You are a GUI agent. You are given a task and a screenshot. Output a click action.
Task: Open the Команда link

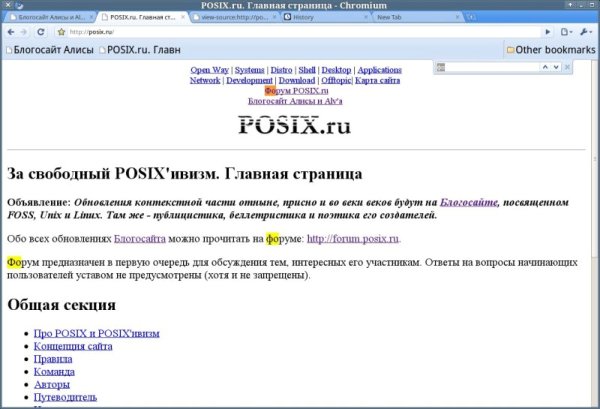(x=54, y=372)
